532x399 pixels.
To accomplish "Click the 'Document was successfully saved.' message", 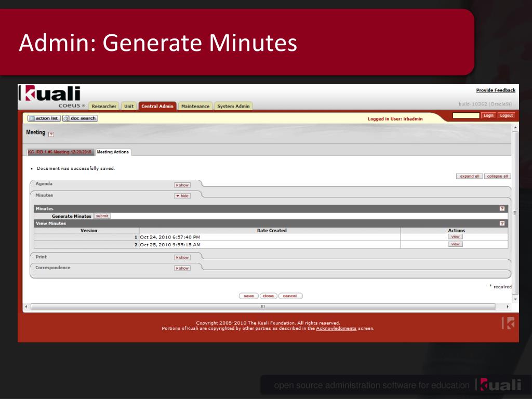I will click(76, 168).
